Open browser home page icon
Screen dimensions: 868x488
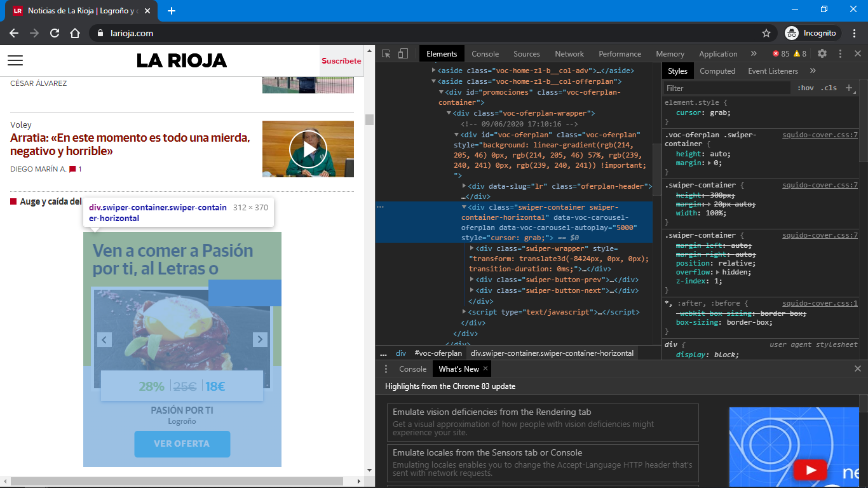click(x=75, y=33)
